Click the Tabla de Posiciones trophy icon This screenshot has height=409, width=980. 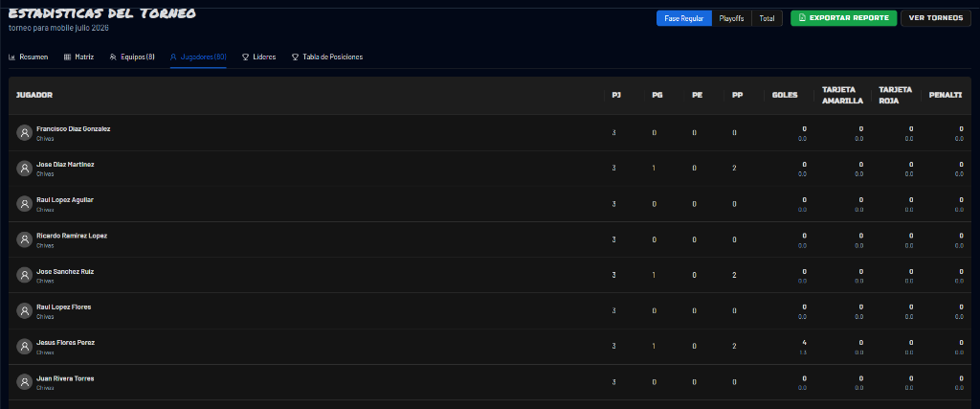point(295,57)
